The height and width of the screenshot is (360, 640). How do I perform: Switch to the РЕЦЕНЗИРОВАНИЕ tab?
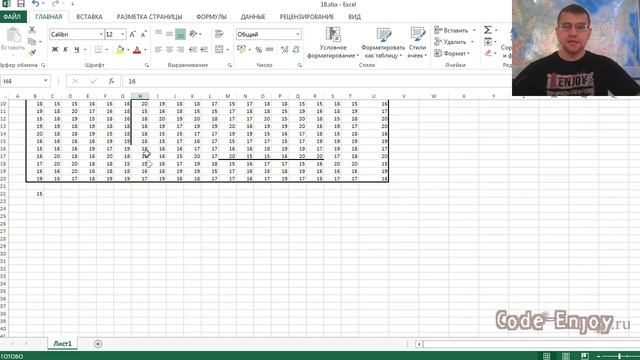pos(307,17)
